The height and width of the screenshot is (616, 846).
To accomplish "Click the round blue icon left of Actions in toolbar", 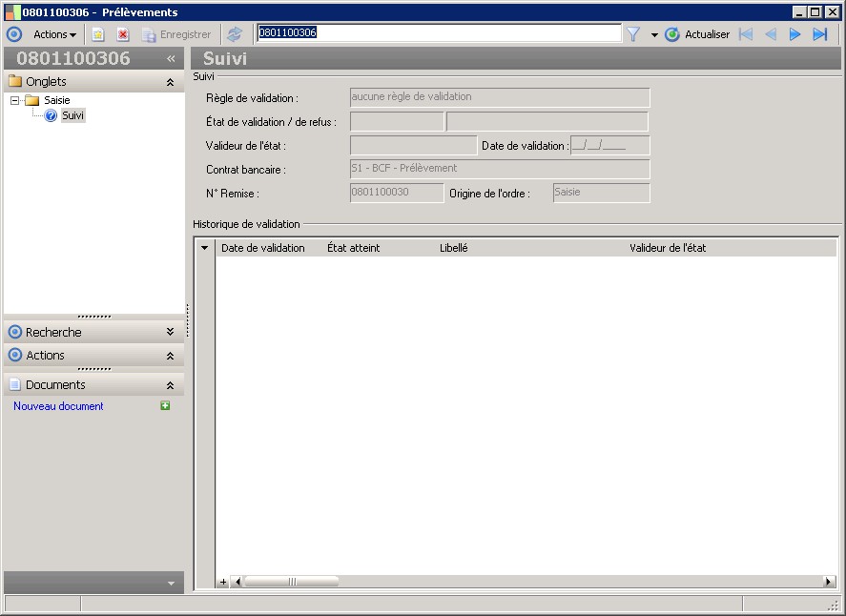I will coord(14,34).
